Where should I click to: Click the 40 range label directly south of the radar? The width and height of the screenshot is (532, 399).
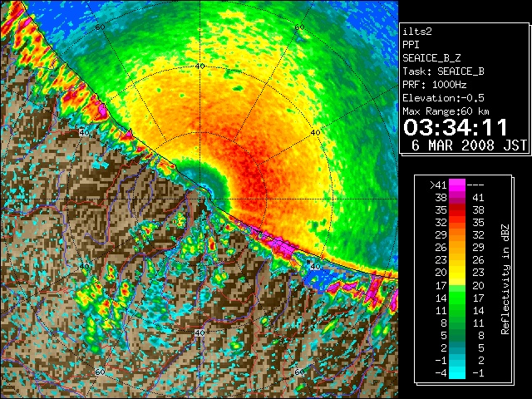pos(199,332)
